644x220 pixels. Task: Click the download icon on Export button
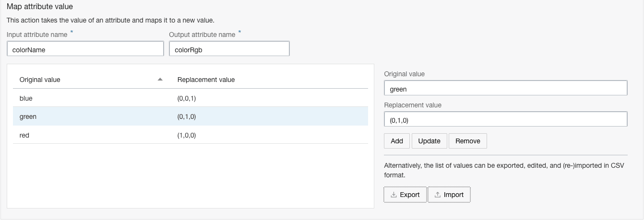394,195
